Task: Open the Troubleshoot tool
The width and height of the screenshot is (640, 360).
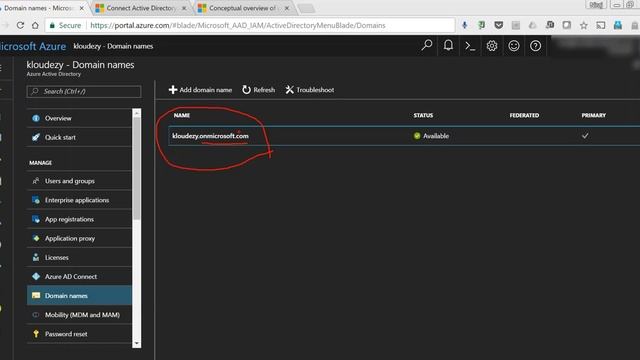Action: [x=310, y=90]
